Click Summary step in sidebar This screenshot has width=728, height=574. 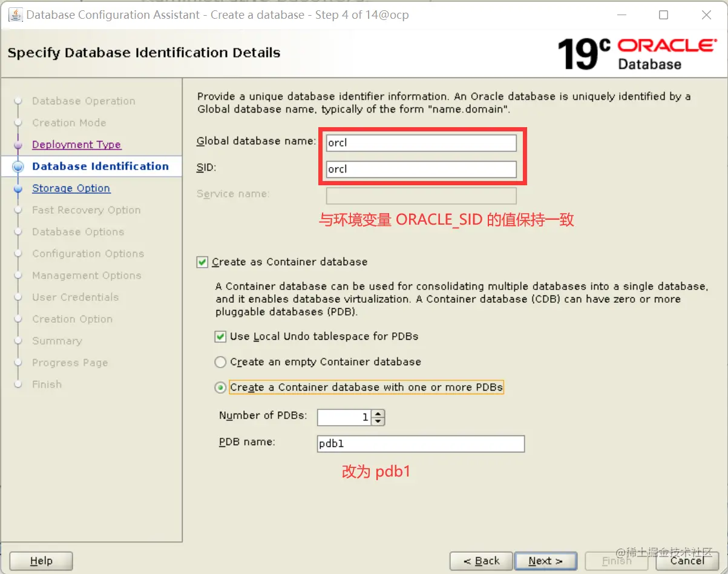click(x=57, y=341)
